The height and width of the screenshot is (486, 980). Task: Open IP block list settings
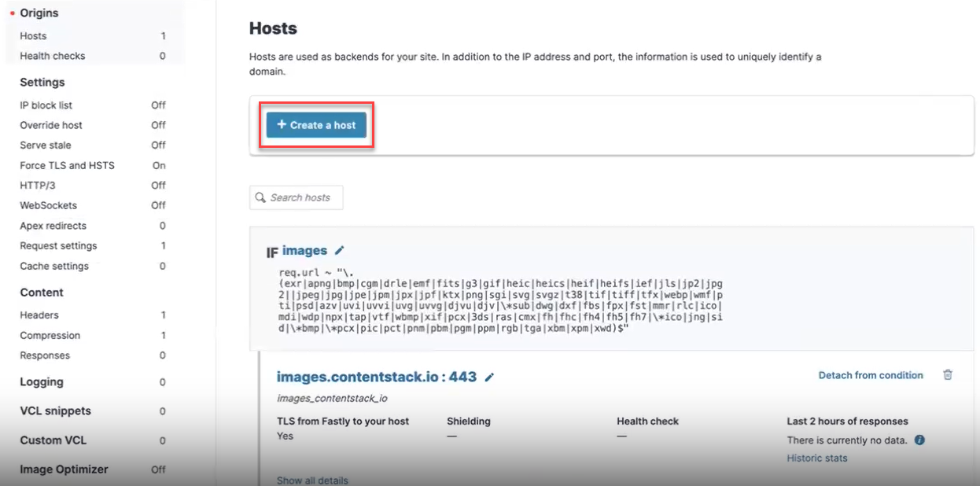coord(46,105)
